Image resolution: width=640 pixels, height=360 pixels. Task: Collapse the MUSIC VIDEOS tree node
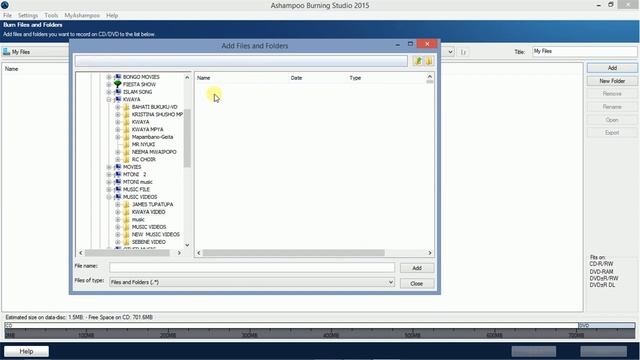click(x=109, y=197)
